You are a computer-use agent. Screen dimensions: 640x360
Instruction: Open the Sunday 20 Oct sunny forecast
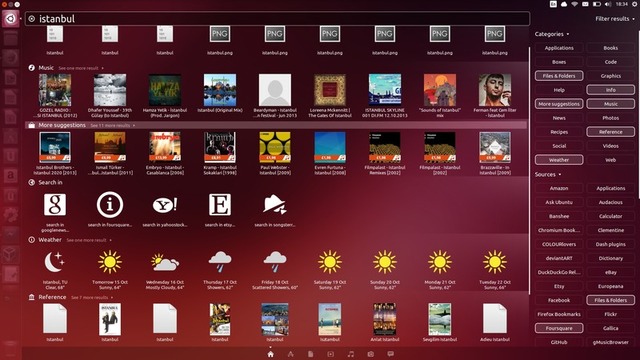pos(385,262)
